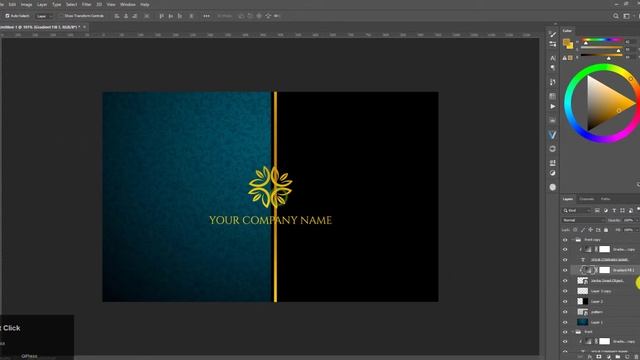Click the add layer mask icon

599,357
